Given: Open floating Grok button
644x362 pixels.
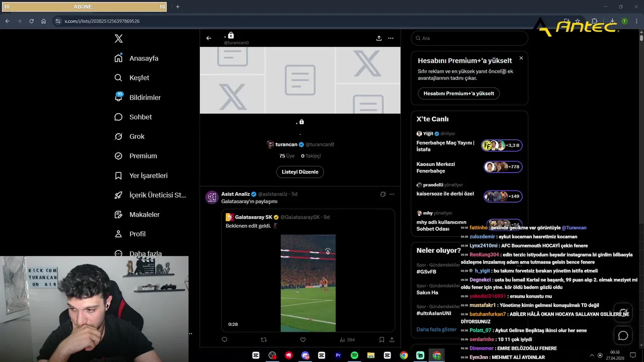Looking at the screenshot, I should click(x=623, y=312).
